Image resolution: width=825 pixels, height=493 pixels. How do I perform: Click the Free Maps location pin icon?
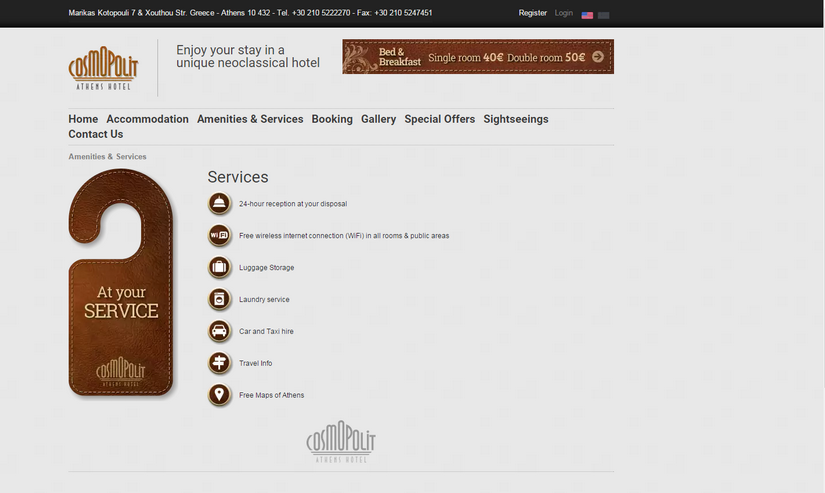click(219, 395)
